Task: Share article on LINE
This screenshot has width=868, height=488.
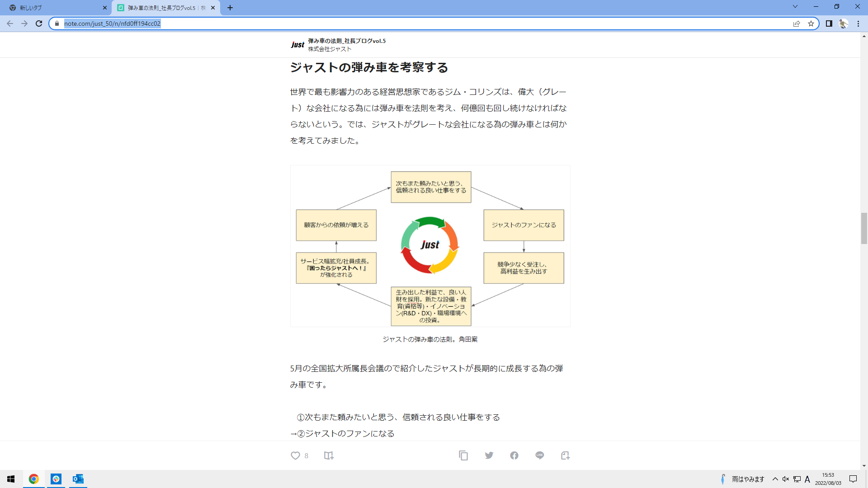Action: 539,455
